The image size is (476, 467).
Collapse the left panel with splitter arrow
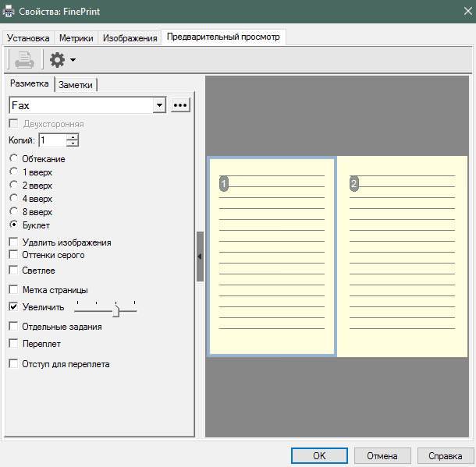[x=200, y=256]
